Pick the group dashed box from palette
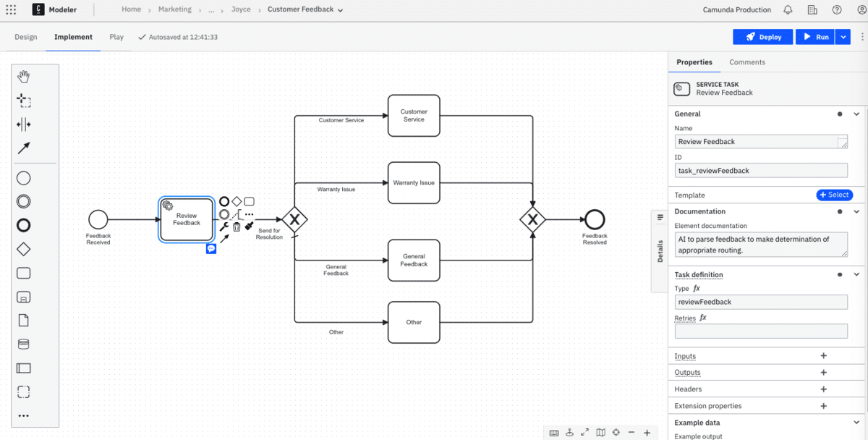 pyautogui.click(x=23, y=392)
